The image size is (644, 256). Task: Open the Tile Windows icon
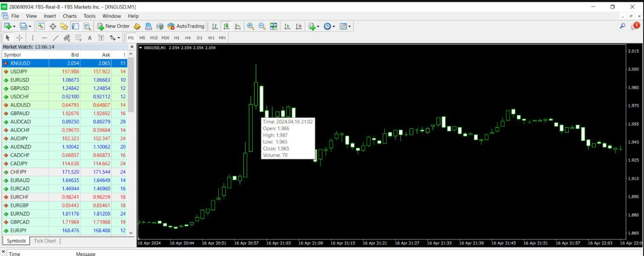273,26
